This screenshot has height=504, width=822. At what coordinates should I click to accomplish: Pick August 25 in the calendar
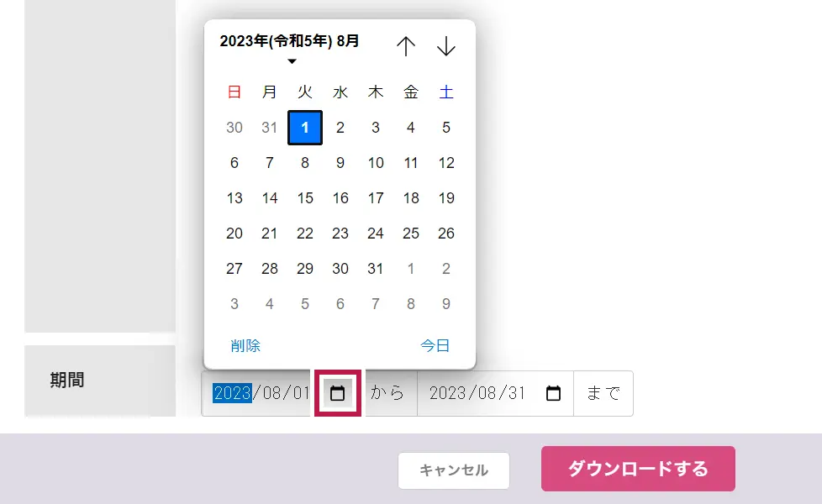click(411, 234)
